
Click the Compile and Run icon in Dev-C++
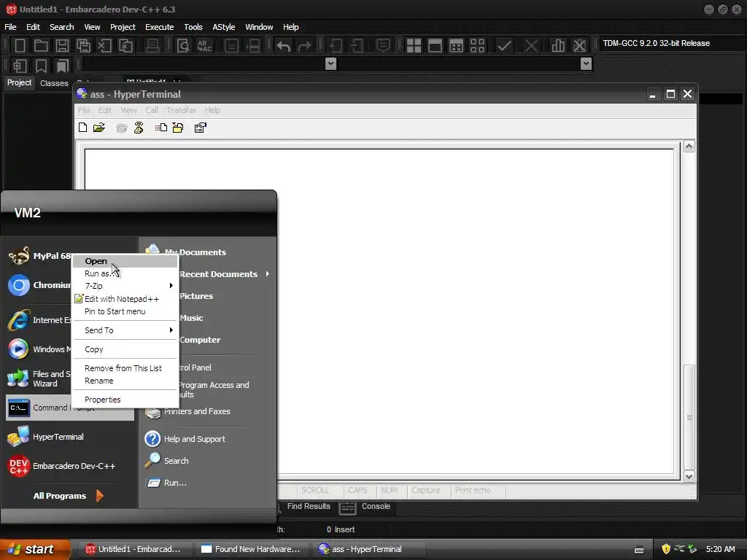[x=456, y=46]
